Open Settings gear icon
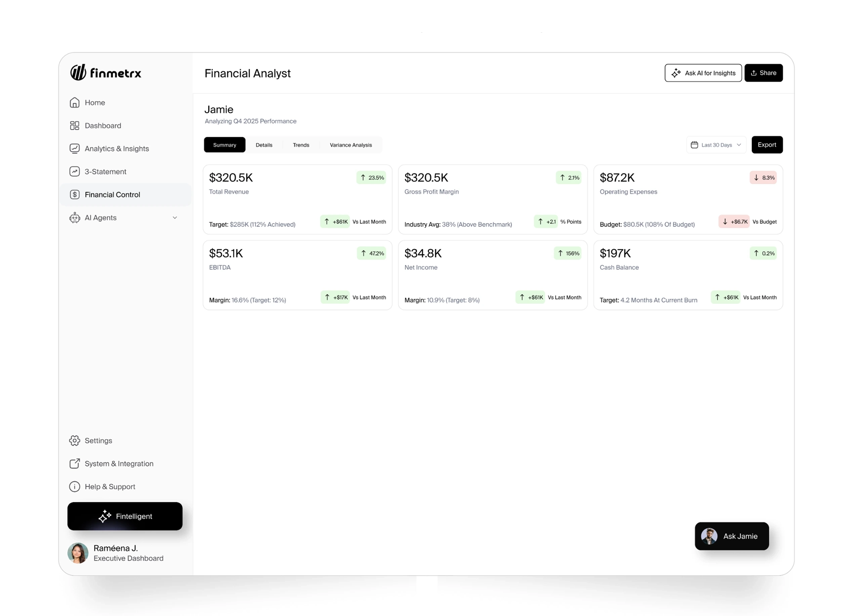This screenshot has height=616, width=853. [x=75, y=440]
